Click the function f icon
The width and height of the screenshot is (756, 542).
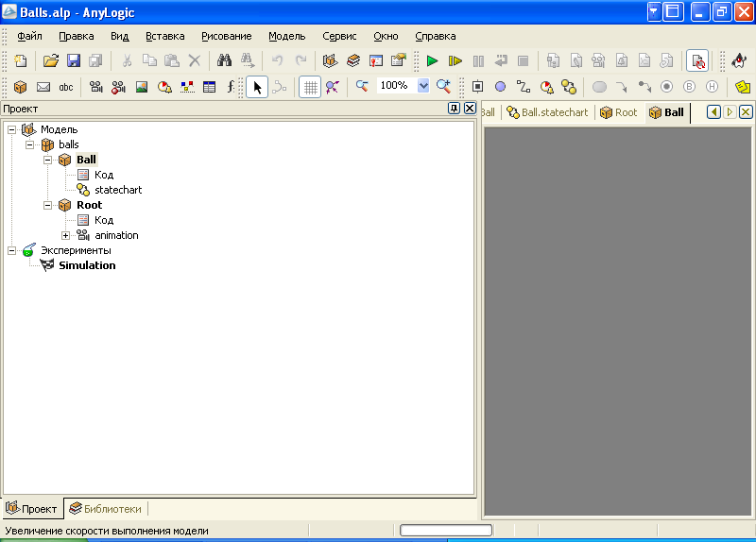231,87
